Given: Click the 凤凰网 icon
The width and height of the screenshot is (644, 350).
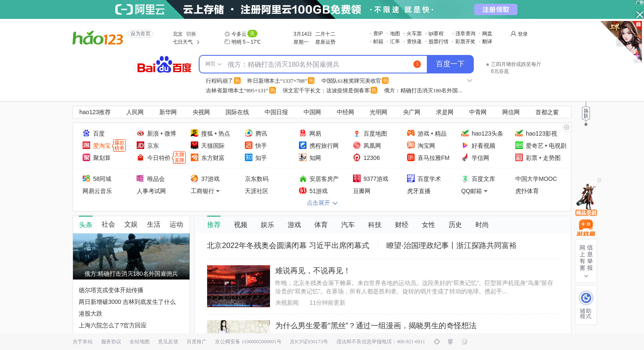Looking at the screenshot, I should pos(357,145).
